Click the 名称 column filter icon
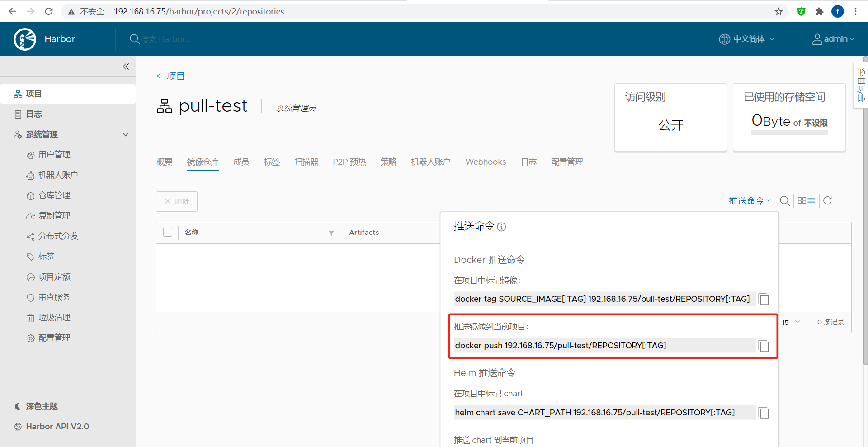 pyautogui.click(x=331, y=233)
